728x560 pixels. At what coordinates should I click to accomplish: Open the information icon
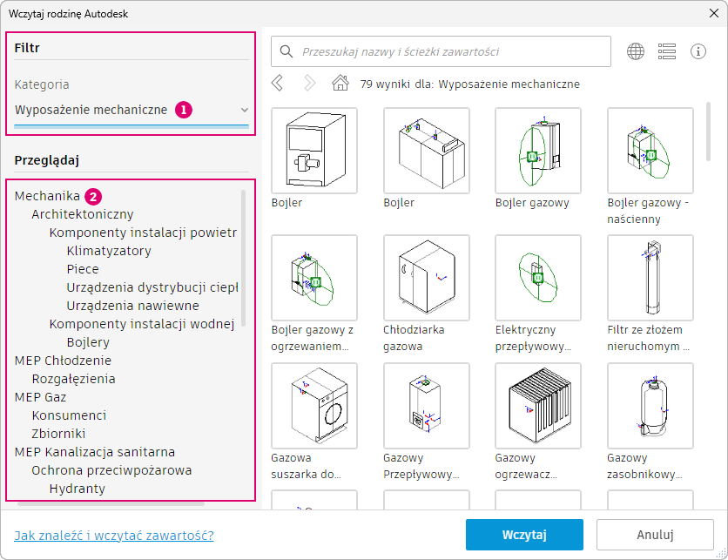coord(698,51)
